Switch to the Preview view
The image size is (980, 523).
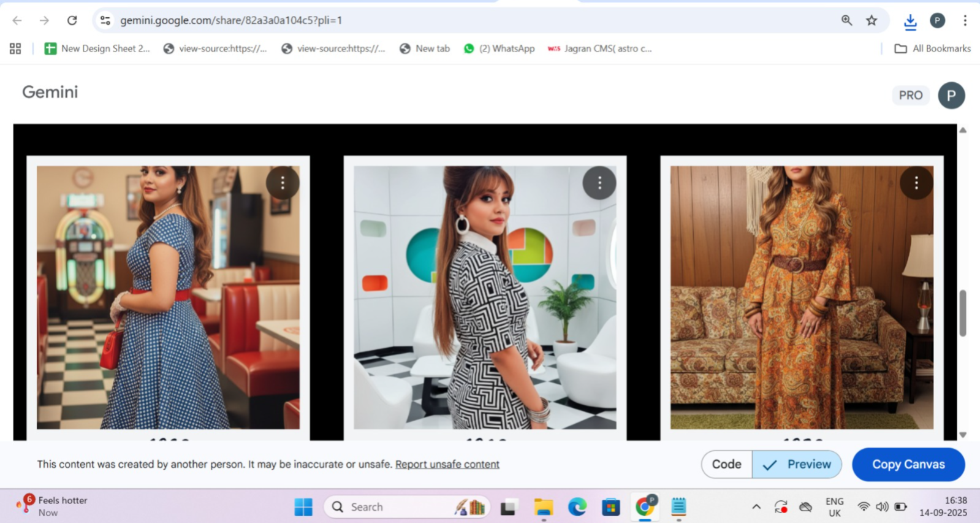coord(797,465)
